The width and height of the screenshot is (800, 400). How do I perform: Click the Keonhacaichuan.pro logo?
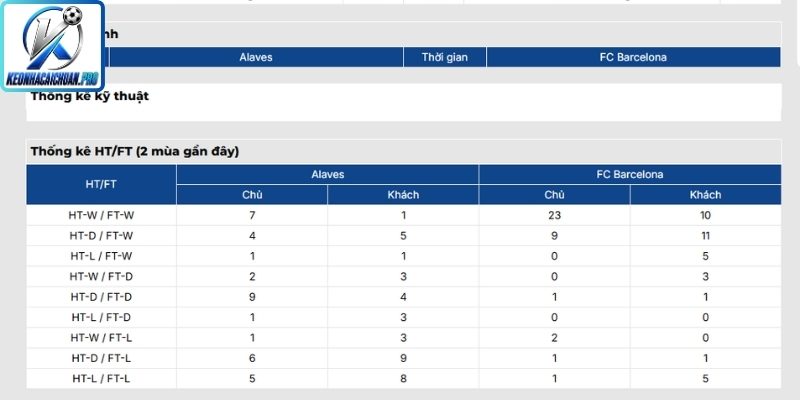coord(53,46)
